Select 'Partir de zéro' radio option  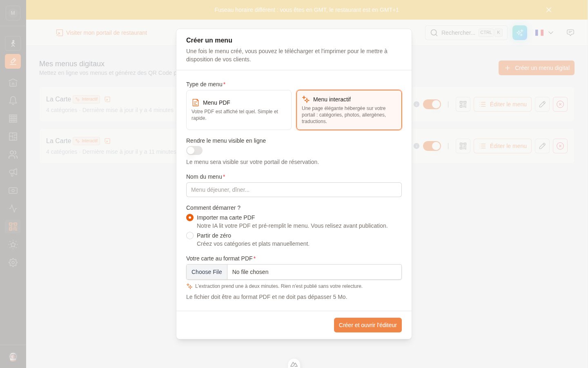pos(190,236)
